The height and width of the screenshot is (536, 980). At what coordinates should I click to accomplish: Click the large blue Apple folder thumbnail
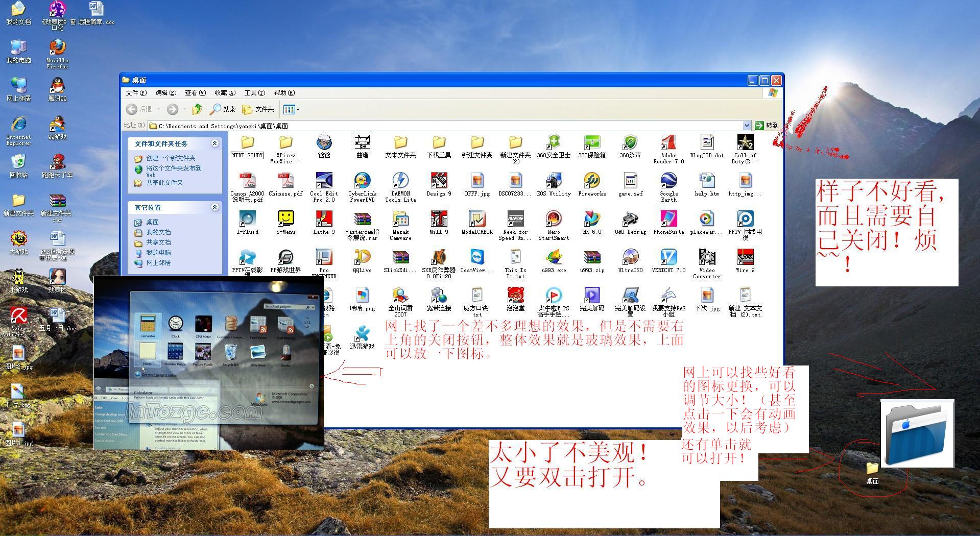click(917, 433)
